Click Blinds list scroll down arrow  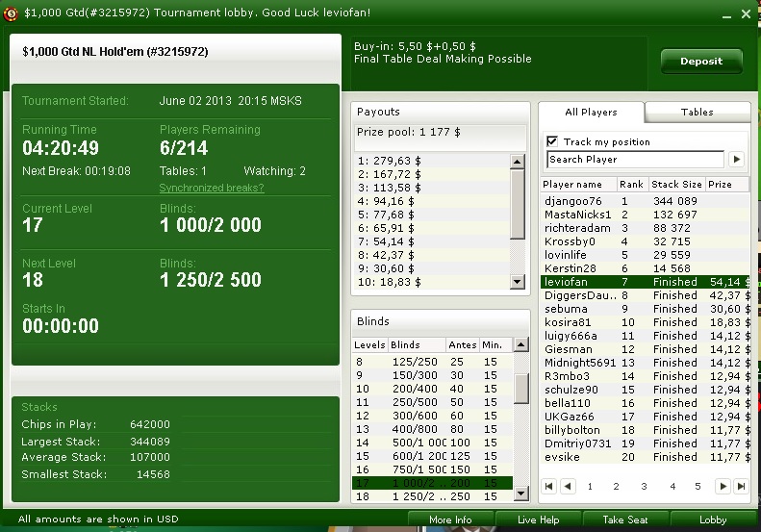tap(520, 494)
